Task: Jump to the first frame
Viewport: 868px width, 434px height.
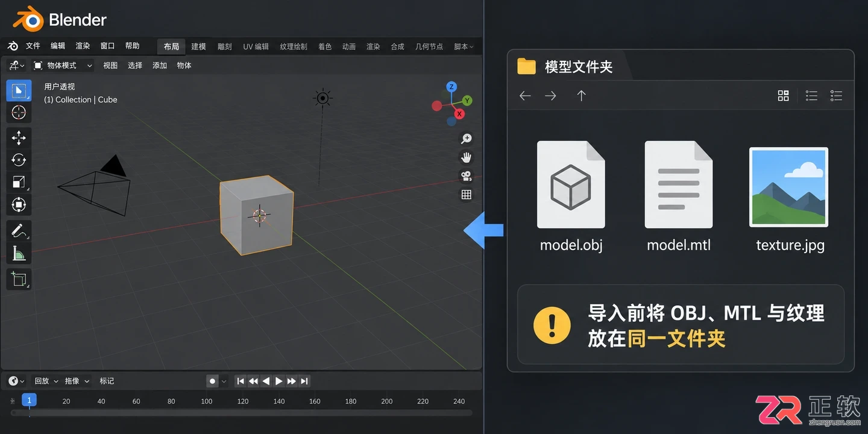Action: click(x=241, y=381)
